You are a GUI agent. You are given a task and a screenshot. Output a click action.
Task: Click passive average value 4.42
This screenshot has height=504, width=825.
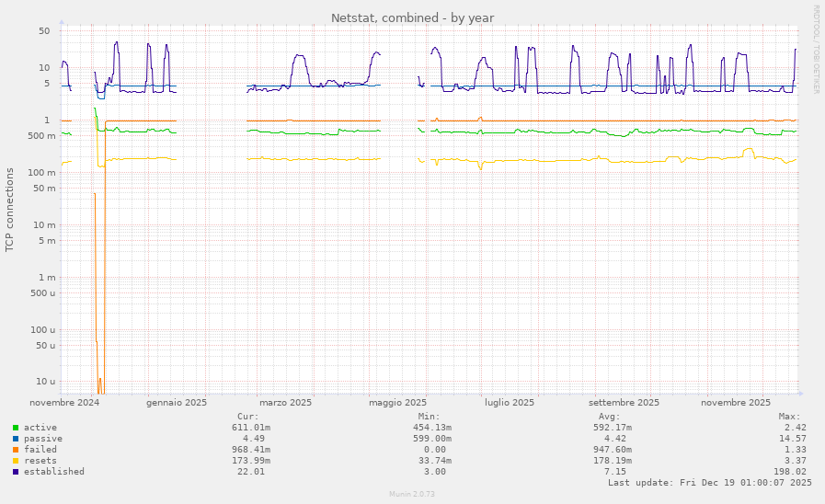click(x=615, y=439)
